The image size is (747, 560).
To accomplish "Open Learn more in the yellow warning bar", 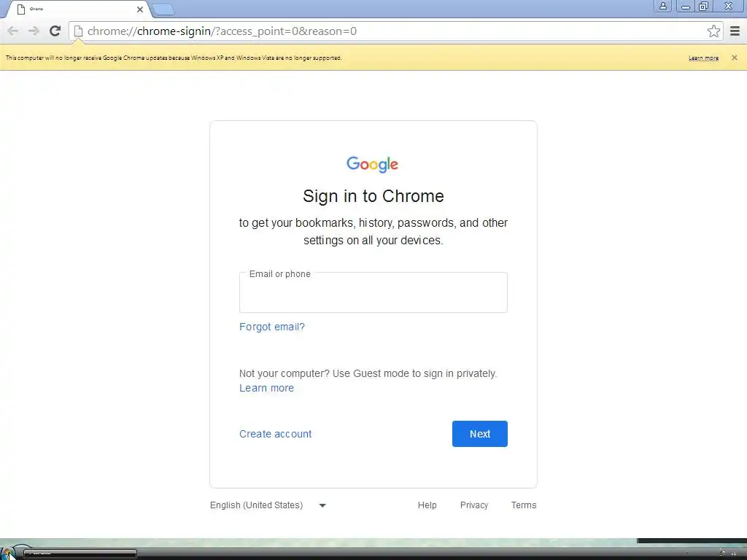I will 704,58.
